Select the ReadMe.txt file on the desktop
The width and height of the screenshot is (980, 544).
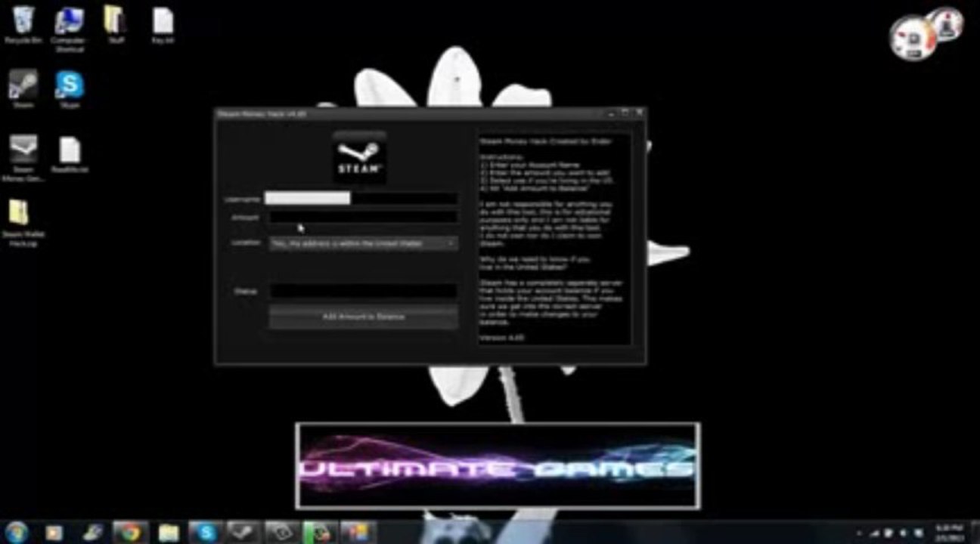point(70,155)
